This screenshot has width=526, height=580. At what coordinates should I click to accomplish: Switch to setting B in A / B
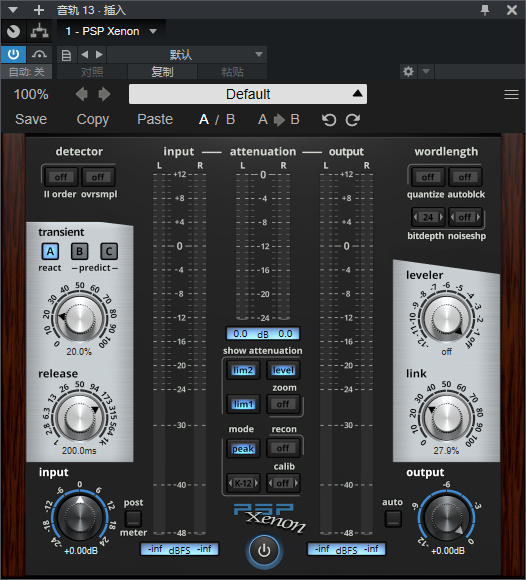tap(230, 119)
